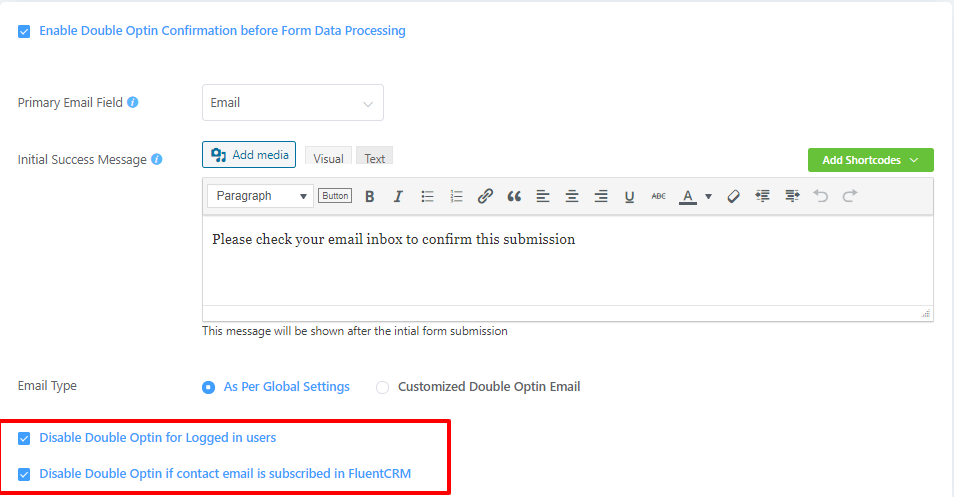The width and height of the screenshot is (954, 497).
Task: Toggle bold formatting in the editor
Action: point(369,197)
